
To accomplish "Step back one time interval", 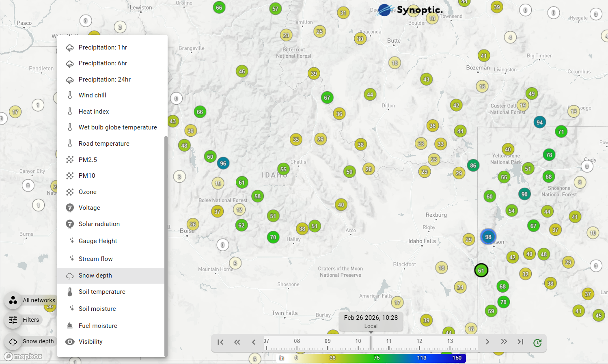I will pos(254,342).
